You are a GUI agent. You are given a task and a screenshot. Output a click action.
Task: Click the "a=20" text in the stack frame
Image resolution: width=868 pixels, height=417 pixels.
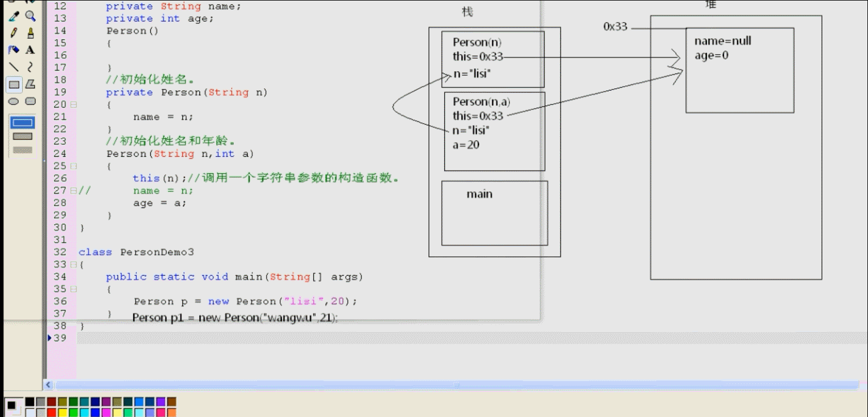pyautogui.click(x=466, y=145)
